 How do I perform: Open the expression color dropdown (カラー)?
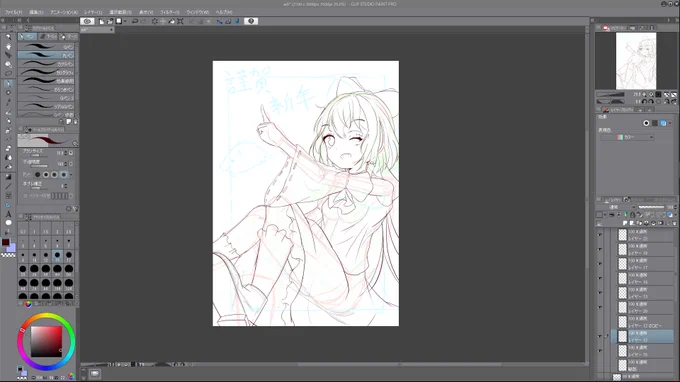tap(627, 137)
